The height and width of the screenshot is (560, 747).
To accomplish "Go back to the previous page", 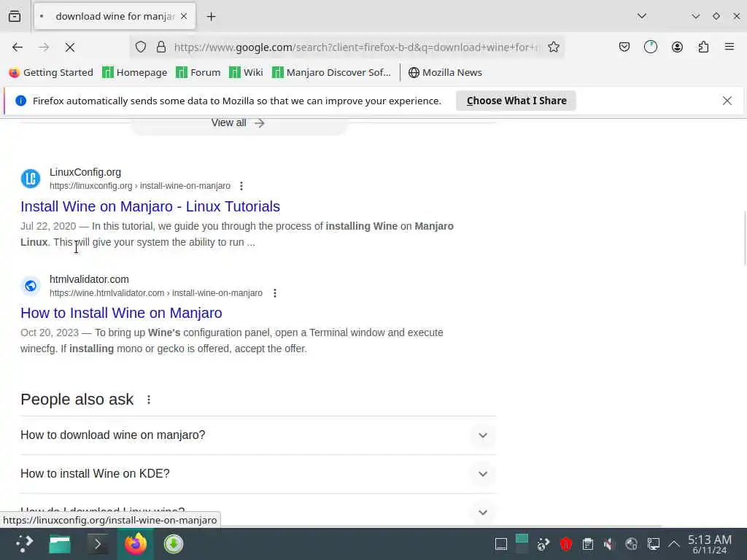I will [18, 47].
